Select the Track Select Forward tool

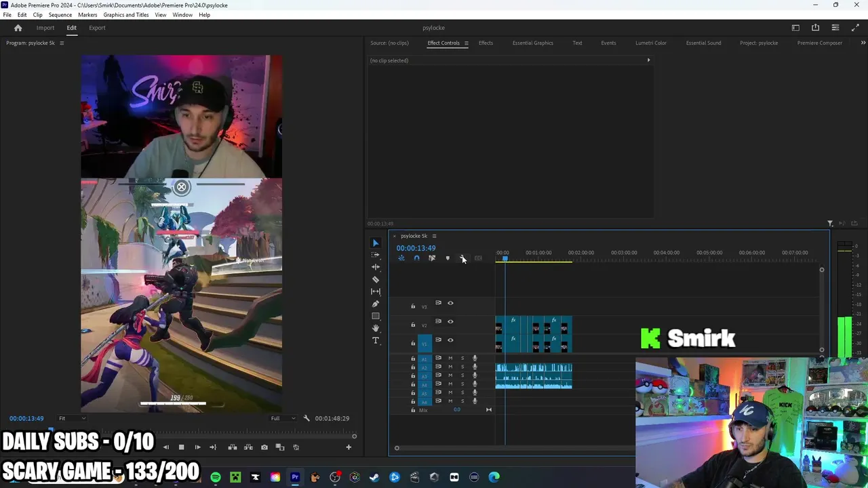375,255
